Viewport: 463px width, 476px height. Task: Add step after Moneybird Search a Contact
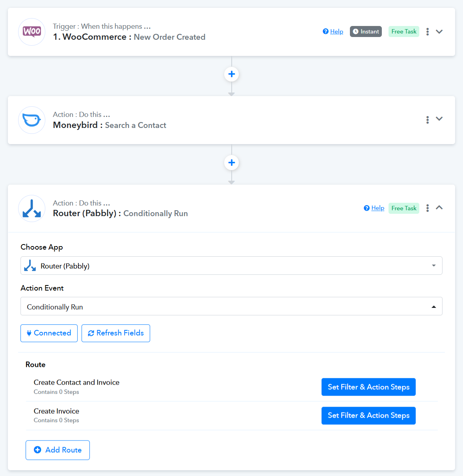[232, 163]
